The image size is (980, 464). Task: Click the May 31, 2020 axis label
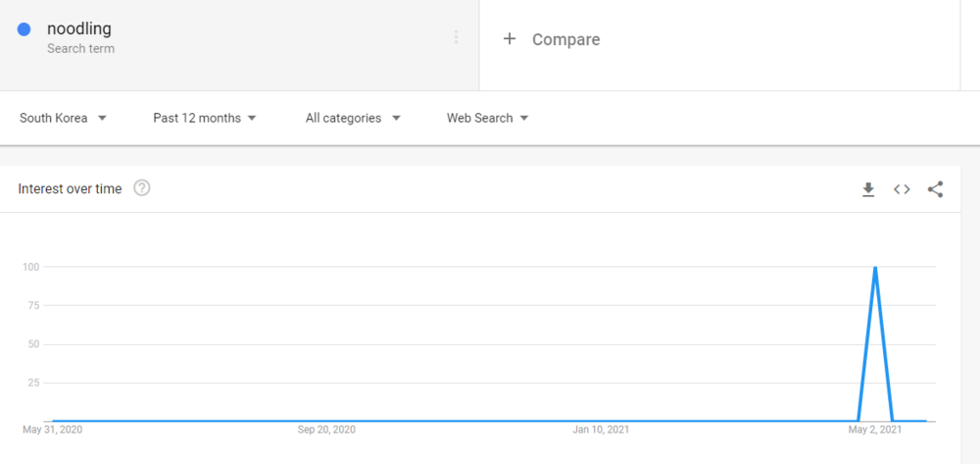[52, 430]
